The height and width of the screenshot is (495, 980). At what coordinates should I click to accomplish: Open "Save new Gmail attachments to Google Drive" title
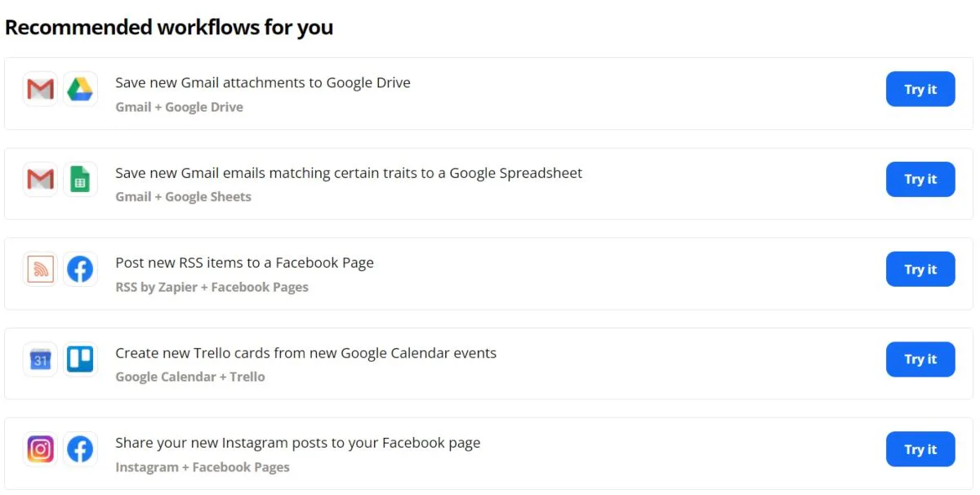[x=262, y=82]
